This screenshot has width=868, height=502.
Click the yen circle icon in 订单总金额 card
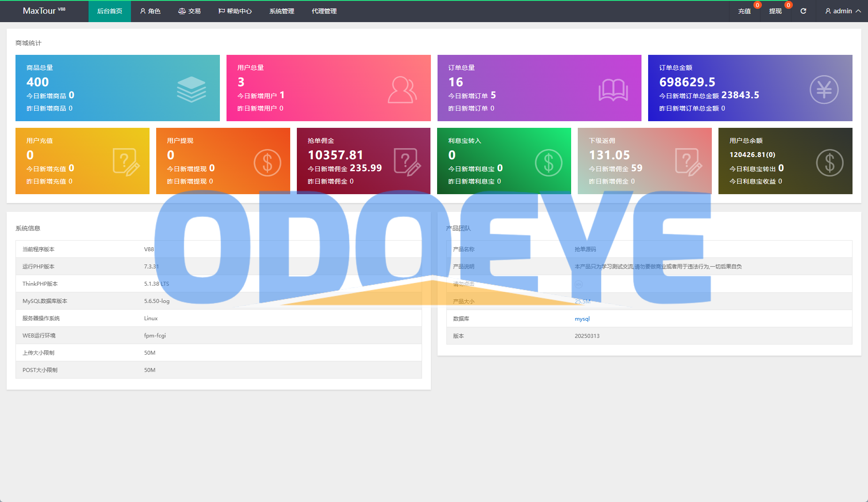click(x=824, y=90)
